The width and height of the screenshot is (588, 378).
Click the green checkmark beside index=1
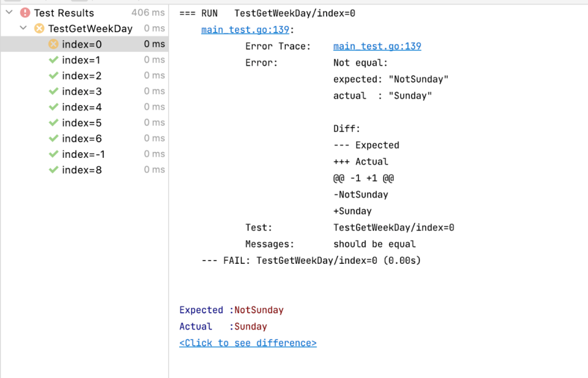[53, 60]
